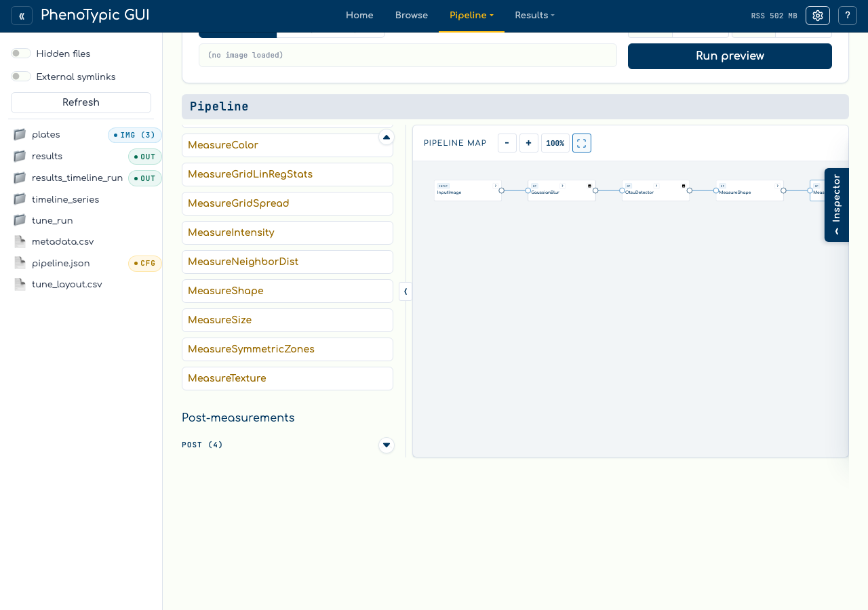Click the Run preview button
The height and width of the screenshot is (610, 868).
click(x=730, y=56)
